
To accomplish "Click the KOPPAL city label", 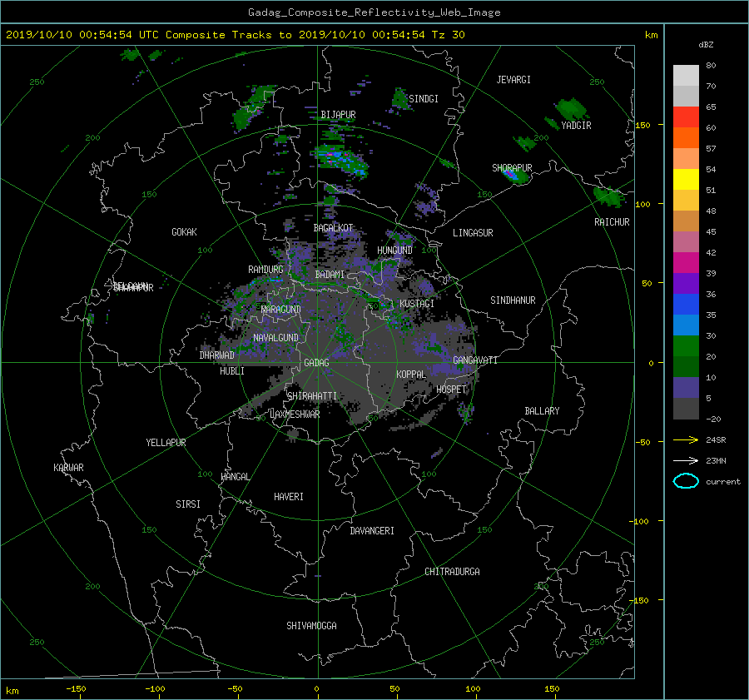I will point(411,374).
